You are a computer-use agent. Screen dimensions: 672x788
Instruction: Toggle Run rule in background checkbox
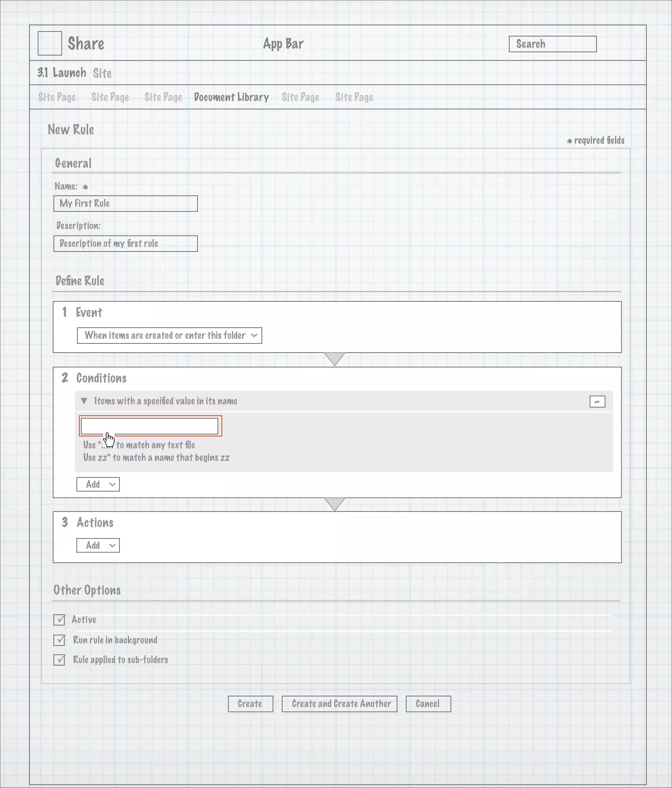click(59, 640)
